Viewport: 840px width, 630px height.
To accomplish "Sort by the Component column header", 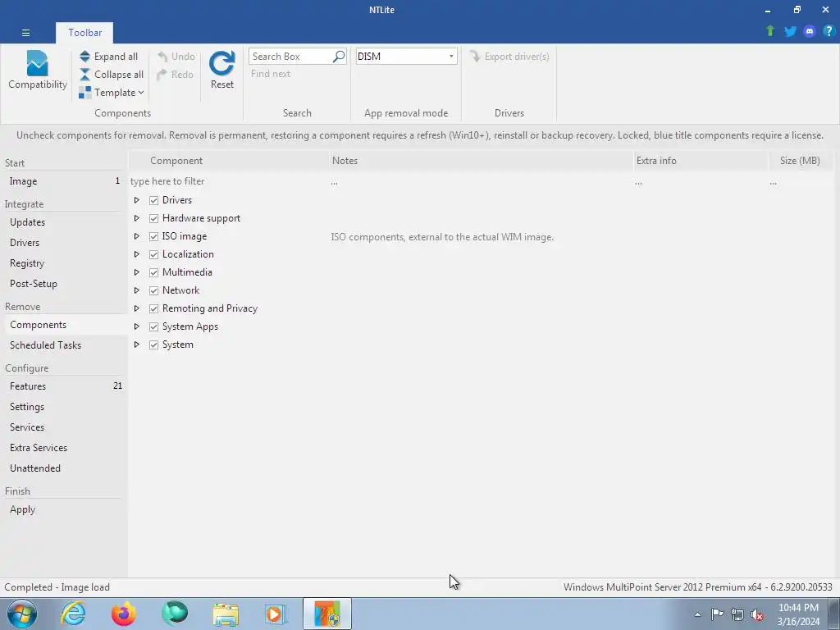I will [229, 161].
